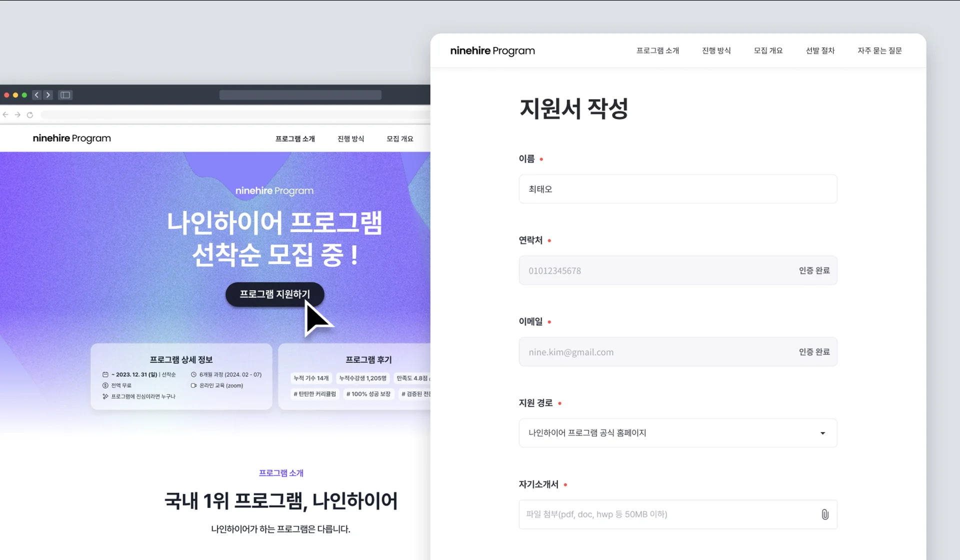960x560 pixels.
Task: Click 인증 완료 in the email field
Action: pyautogui.click(x=814, y=351)
